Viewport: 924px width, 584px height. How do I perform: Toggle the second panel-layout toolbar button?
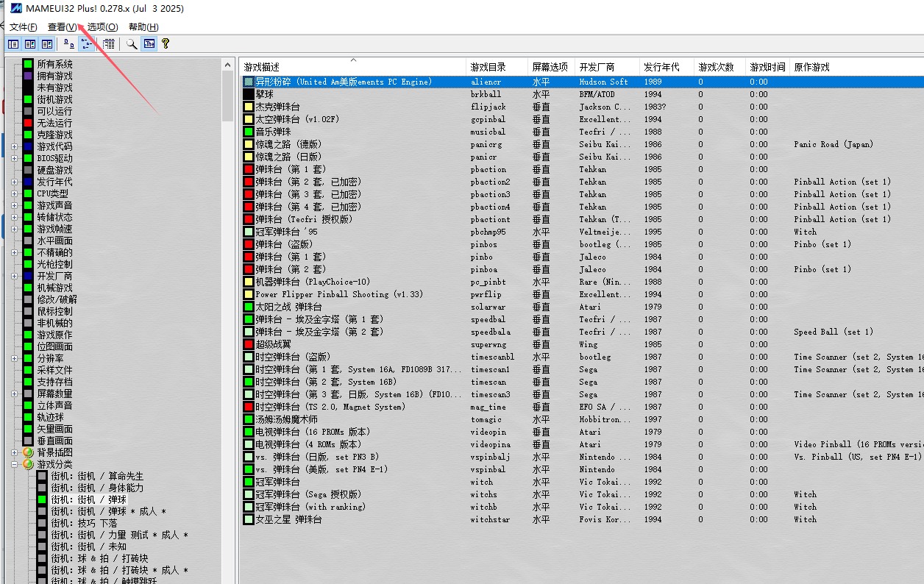[x=30, y=44]
